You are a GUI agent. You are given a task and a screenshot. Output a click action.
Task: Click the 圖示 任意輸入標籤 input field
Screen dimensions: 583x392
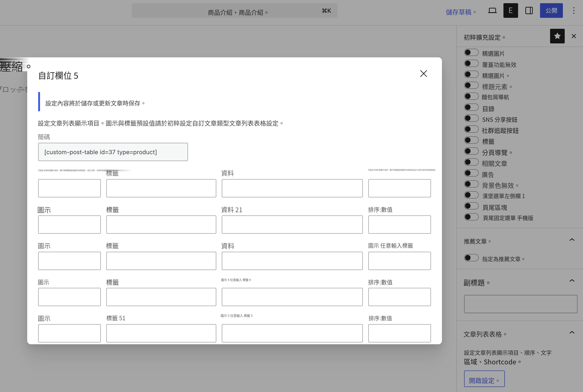pyautogui.click(x=399, y=261)
